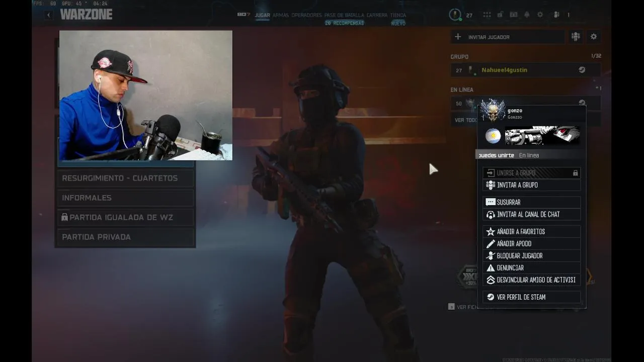
Task: Choose Invitar al Canal de Chat
Action: 531,214
